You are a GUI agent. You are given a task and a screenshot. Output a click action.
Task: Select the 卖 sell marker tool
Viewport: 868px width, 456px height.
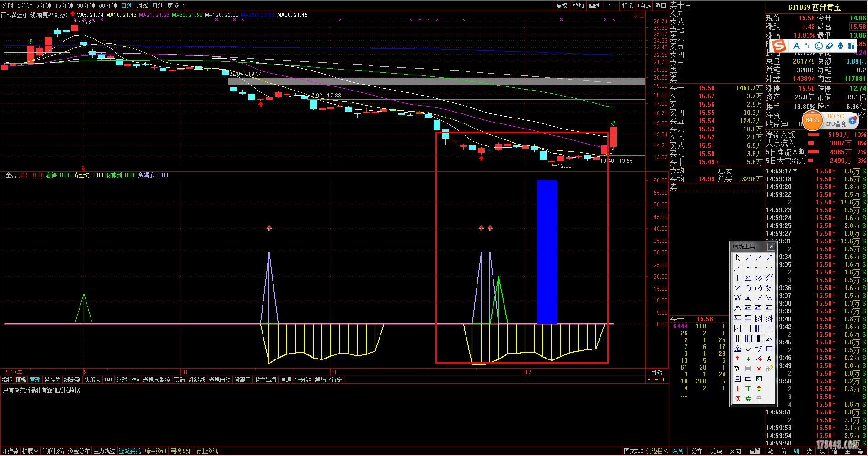[748, 398]
